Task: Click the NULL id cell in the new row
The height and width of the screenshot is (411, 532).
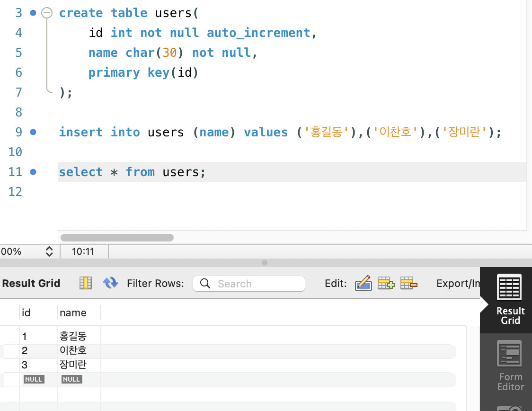Action: click(x=34, y=379)
